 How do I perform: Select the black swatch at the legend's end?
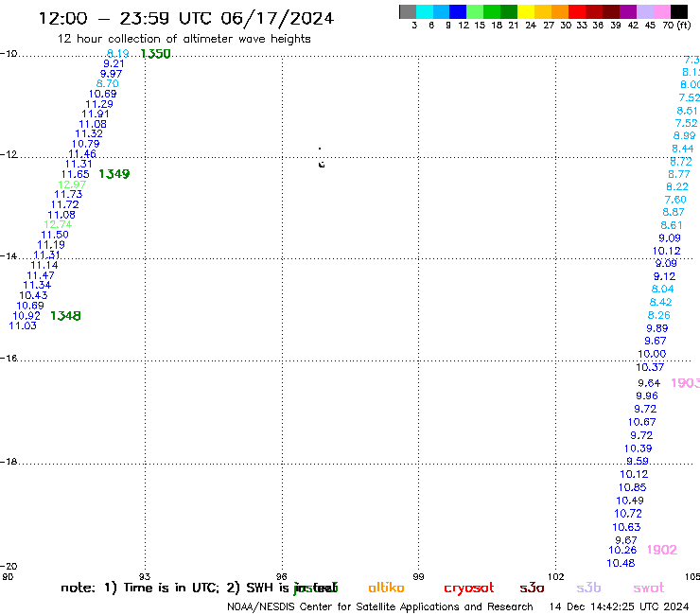679,11
